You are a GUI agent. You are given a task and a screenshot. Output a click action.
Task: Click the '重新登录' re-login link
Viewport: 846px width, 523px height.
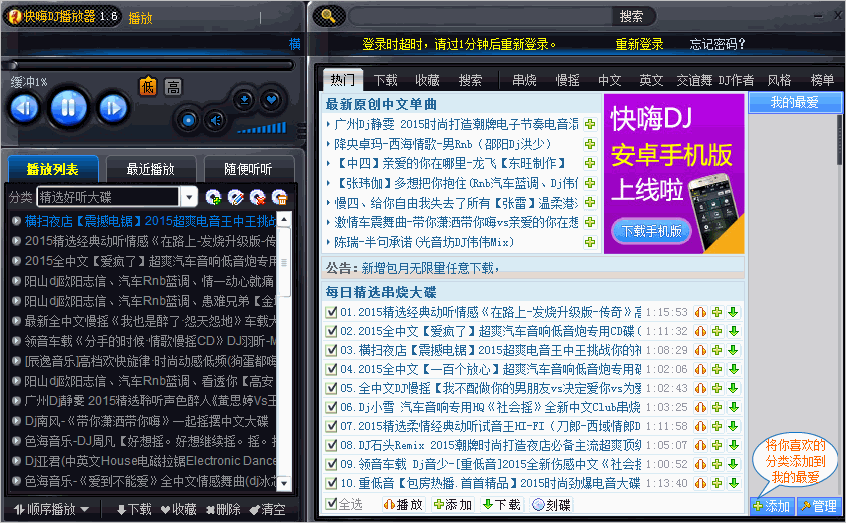639,44
